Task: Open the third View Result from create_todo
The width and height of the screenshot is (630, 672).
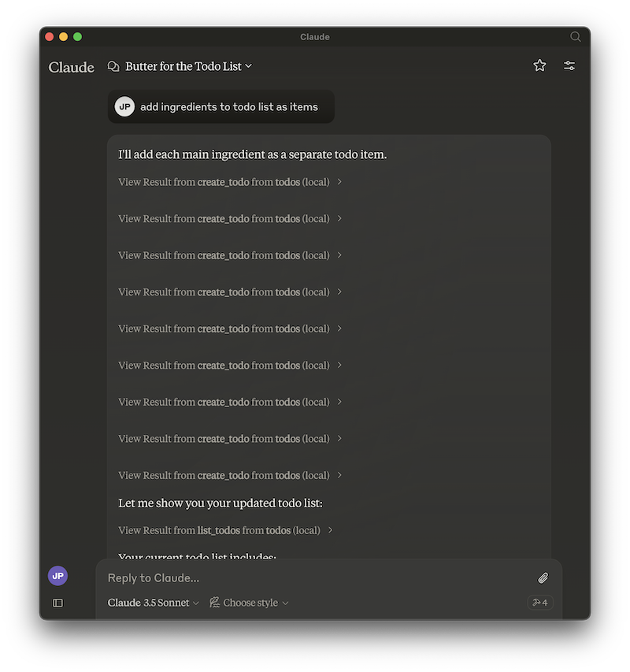Action: pos(228,255)
